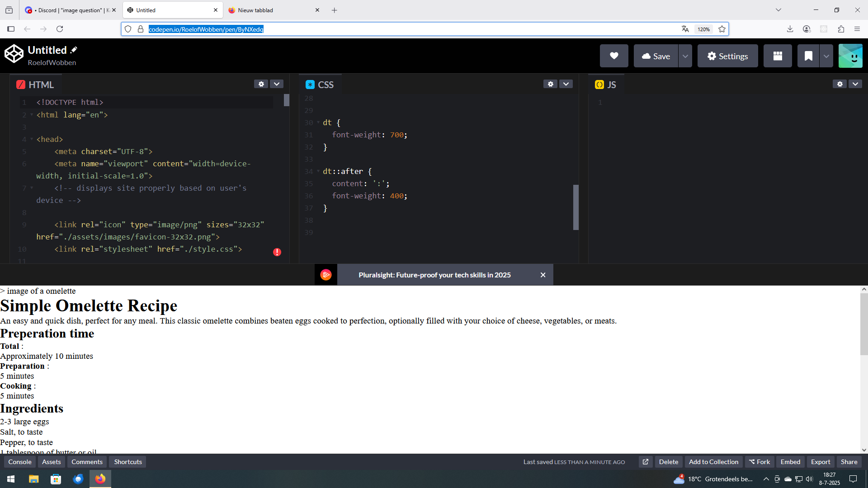Save the pen

click(656, 56)
